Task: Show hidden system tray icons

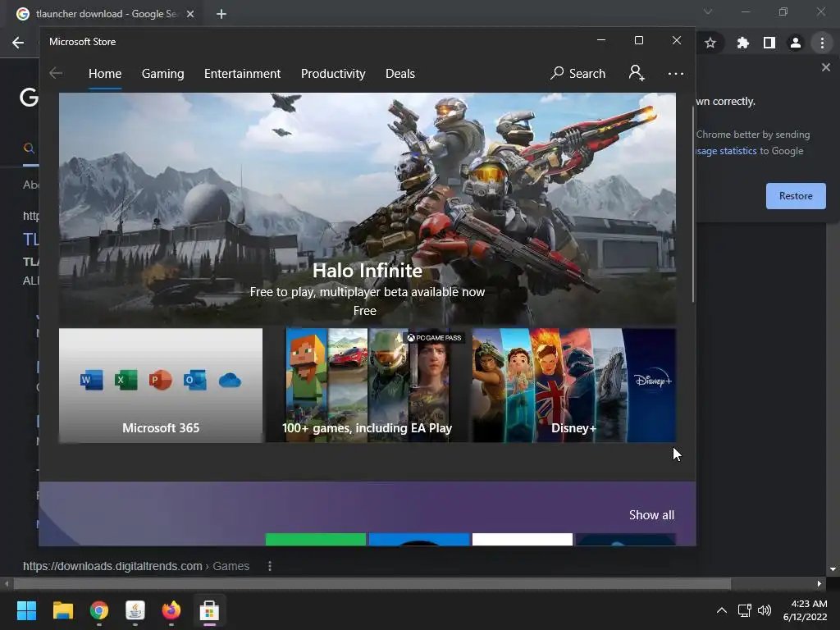Action: coord(722,610)
